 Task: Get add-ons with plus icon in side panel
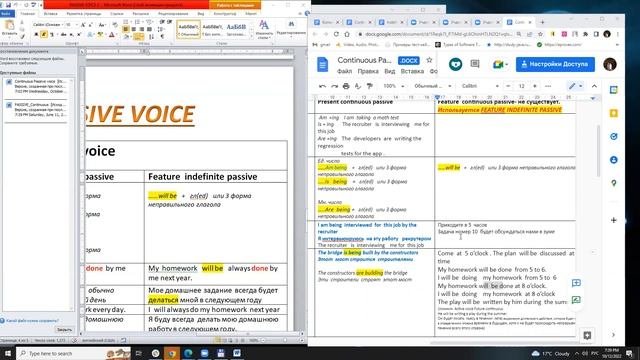(613, 220)
